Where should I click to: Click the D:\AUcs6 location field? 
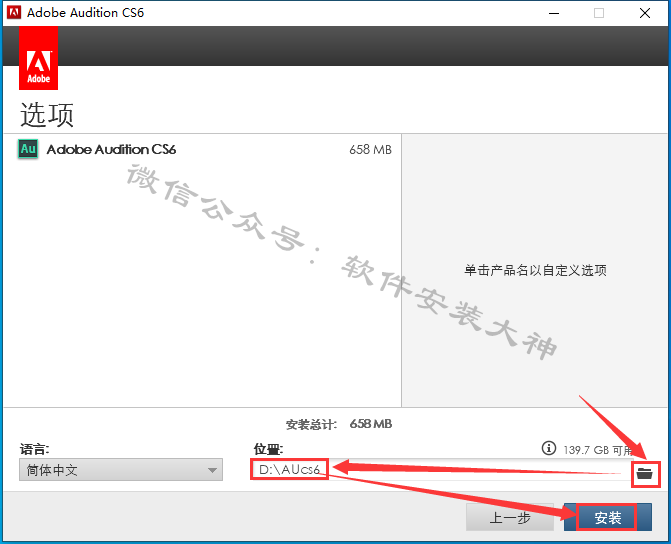click(x=441, y=470)
